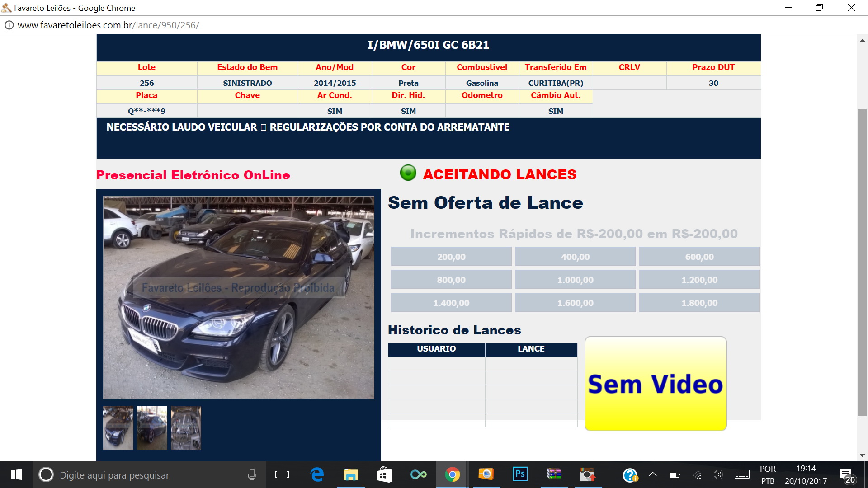Open Photoshop from the taskbar
This screenshot has width=868, height=488.
coord(520,474)
